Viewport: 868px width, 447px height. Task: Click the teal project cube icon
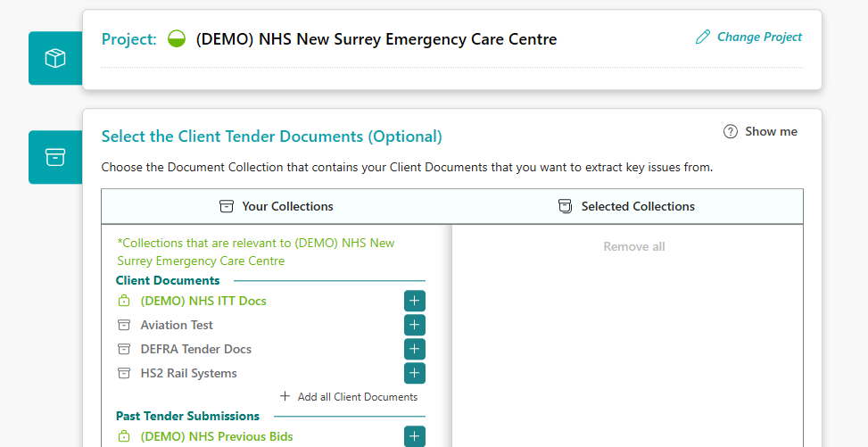coord(55,58)
